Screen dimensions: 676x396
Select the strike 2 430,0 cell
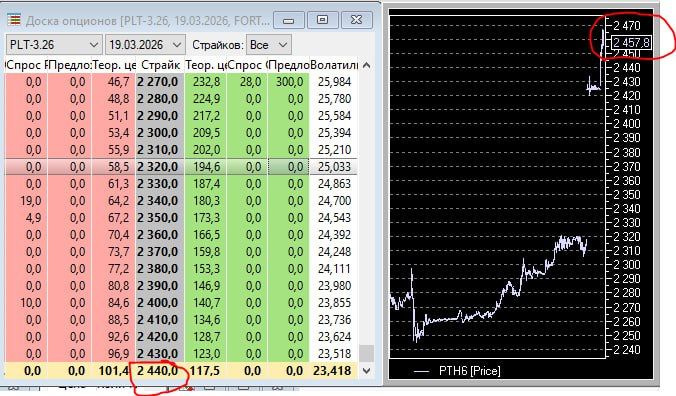tap(160, 354)
